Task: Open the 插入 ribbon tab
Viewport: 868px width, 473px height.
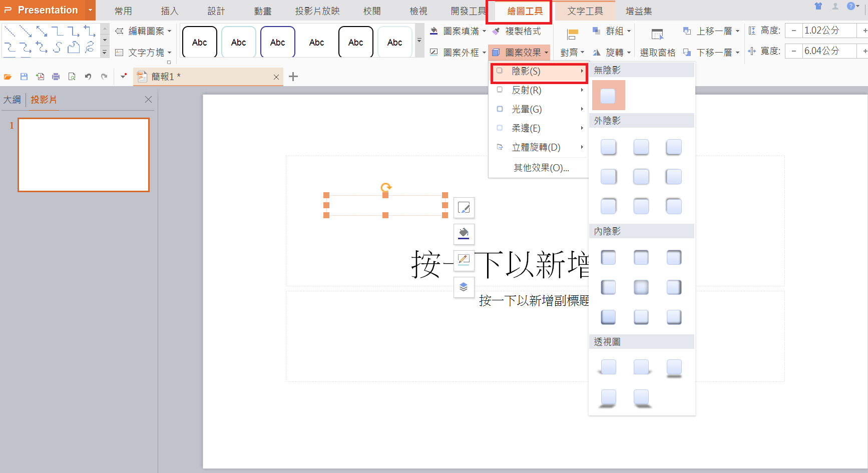Action: (x=170, y=11)
